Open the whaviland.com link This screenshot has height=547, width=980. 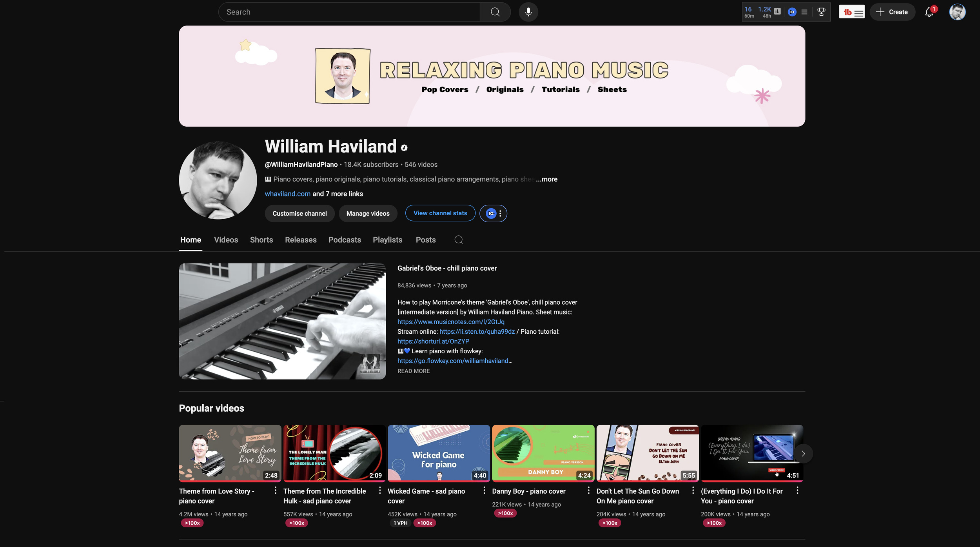tap(288, 194)
